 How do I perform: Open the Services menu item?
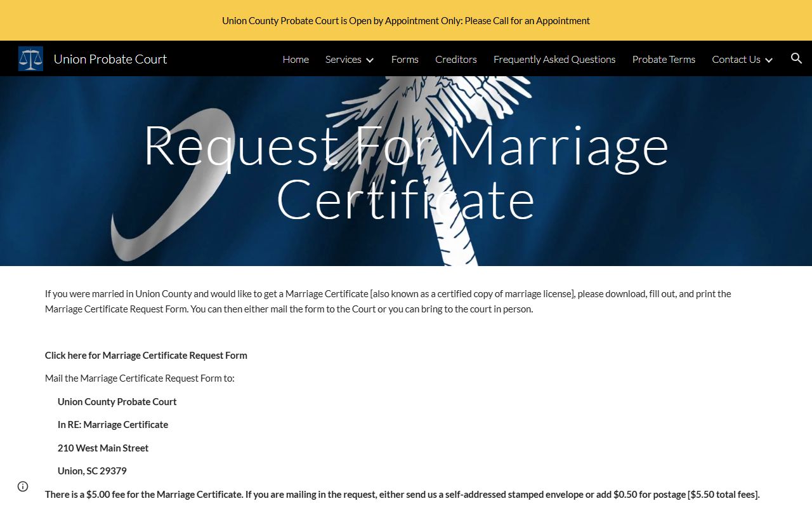click(343, 59)
